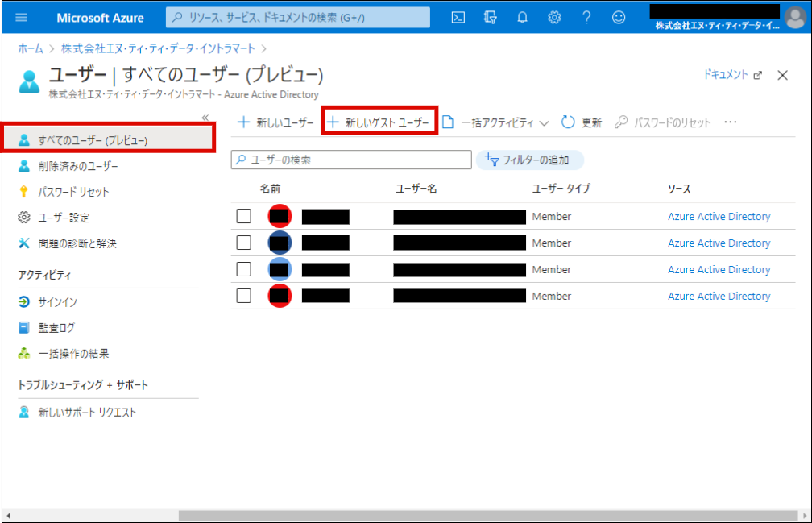Open 削除済みのユーザー in the side menu
This screenshot has width=812, height=523.
[68, 166]
